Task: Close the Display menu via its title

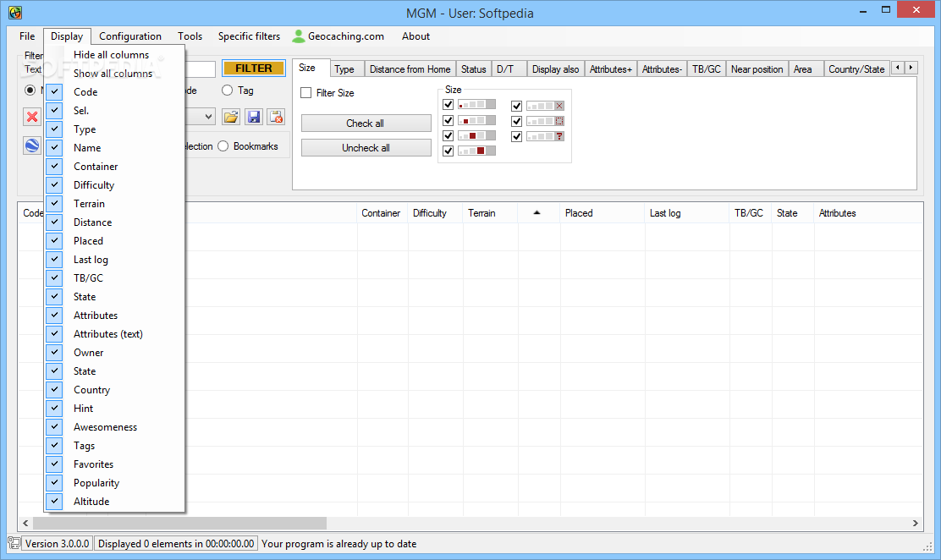Action: tap(67, 36)
